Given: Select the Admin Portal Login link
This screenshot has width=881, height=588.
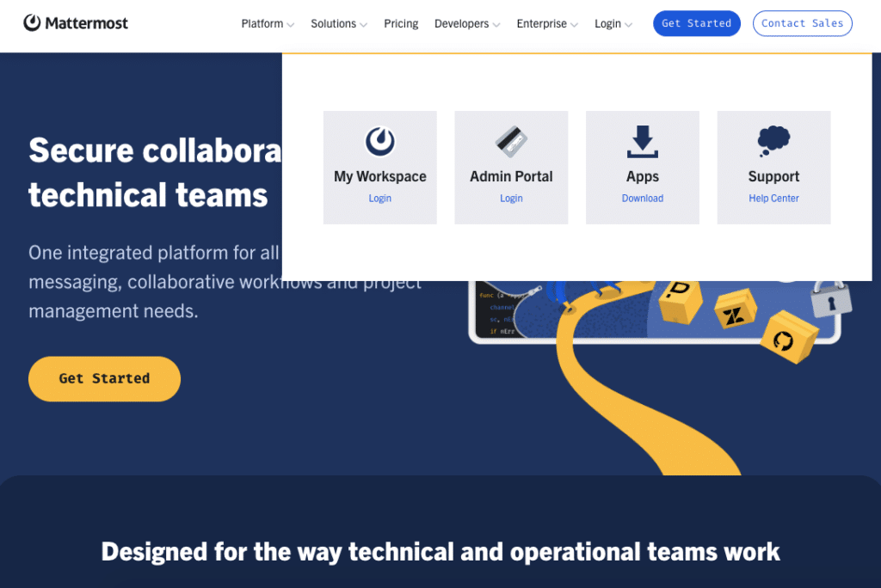Looking at the screenshot, I should (511, 199).
